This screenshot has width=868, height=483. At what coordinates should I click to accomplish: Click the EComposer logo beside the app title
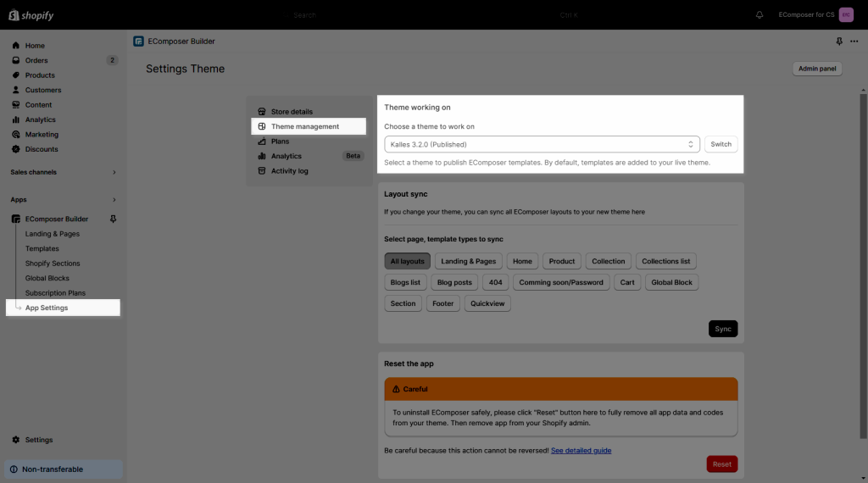click(x=138, y=42)
